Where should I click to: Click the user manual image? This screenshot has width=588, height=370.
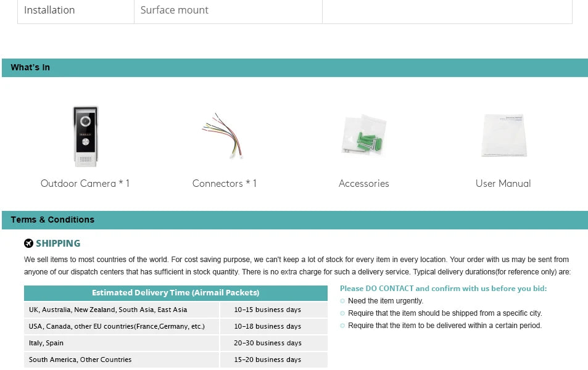[x=503, y=136]
